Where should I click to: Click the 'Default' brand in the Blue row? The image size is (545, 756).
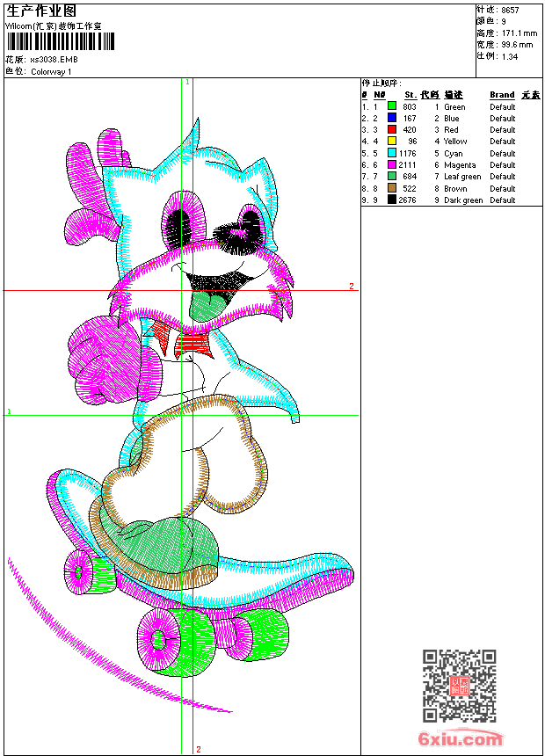click(503, 118)
